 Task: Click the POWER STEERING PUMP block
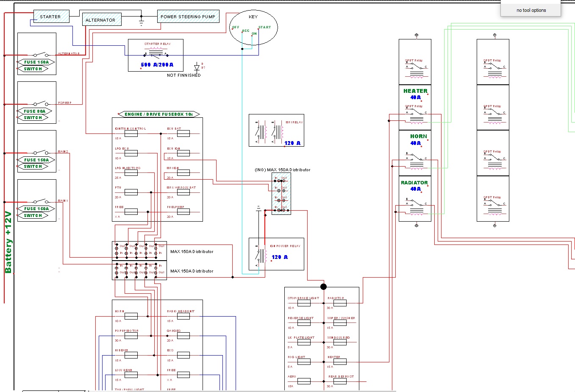(188, 17)
